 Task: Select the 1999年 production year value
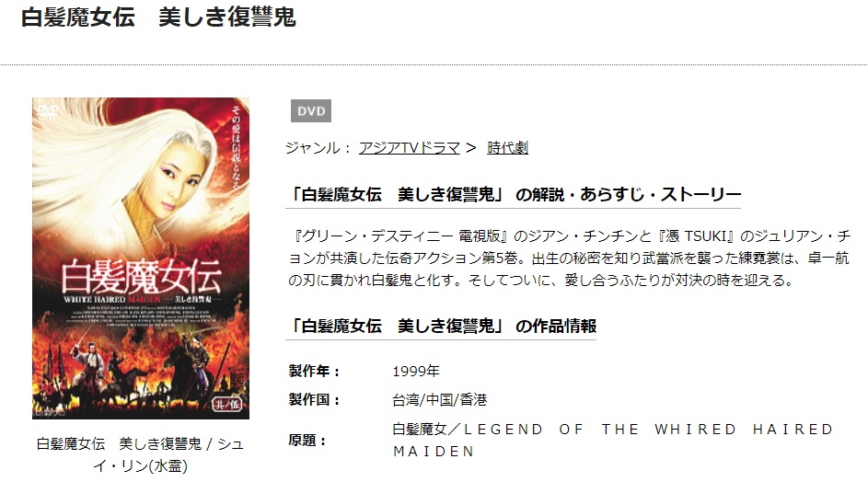(416, 372)
